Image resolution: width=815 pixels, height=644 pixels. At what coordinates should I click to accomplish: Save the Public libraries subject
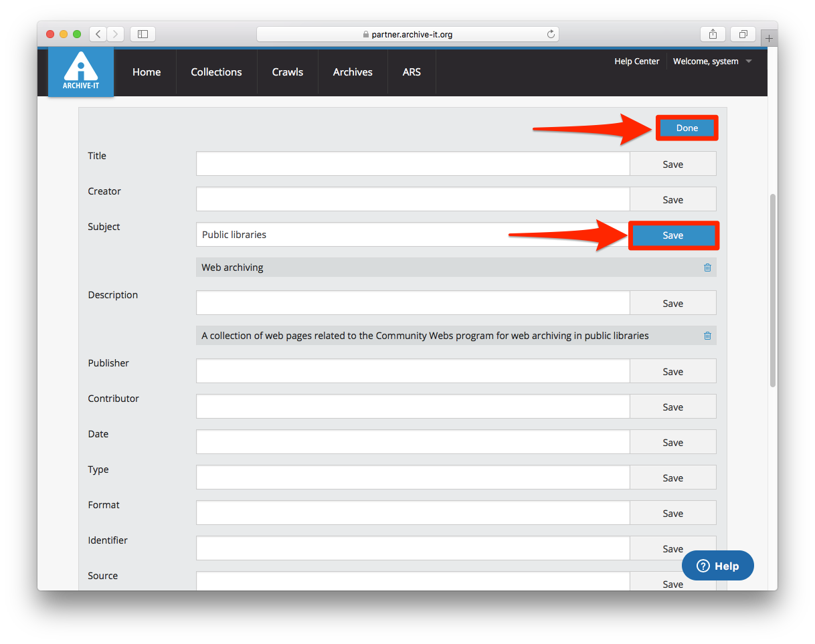672,235
